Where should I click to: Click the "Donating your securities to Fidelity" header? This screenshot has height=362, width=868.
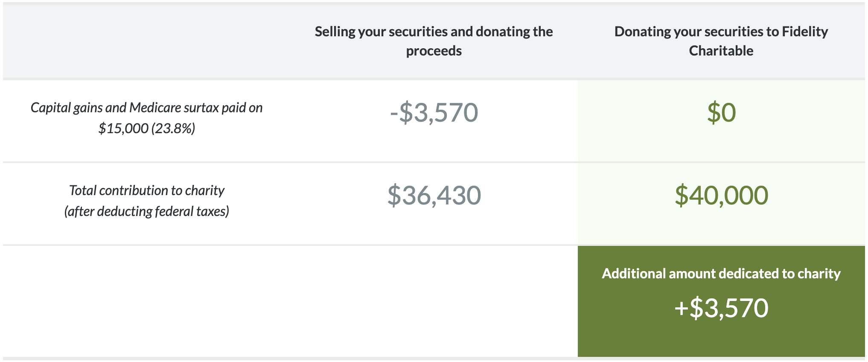pos(721,32)
